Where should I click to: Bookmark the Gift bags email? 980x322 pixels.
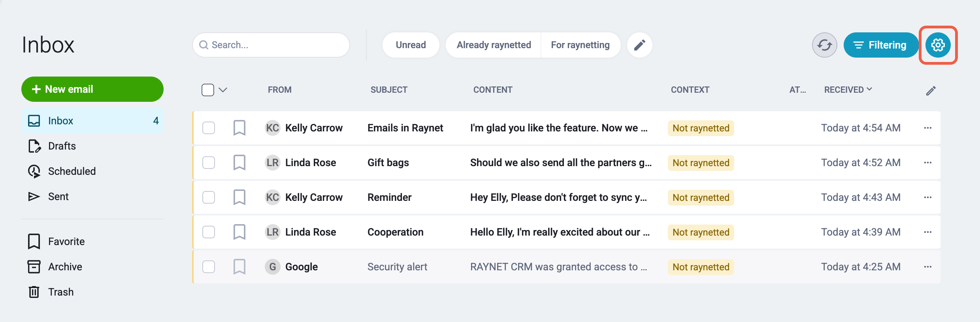pyautogui.click(x=239, y=163)
